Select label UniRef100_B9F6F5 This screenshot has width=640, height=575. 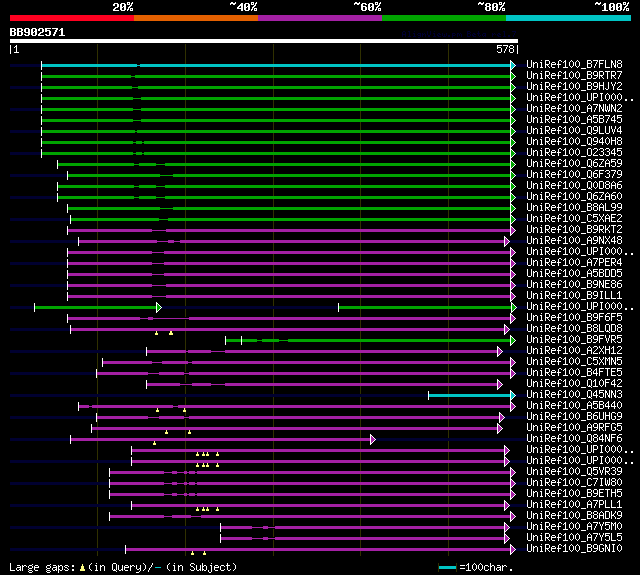[574, 317]
